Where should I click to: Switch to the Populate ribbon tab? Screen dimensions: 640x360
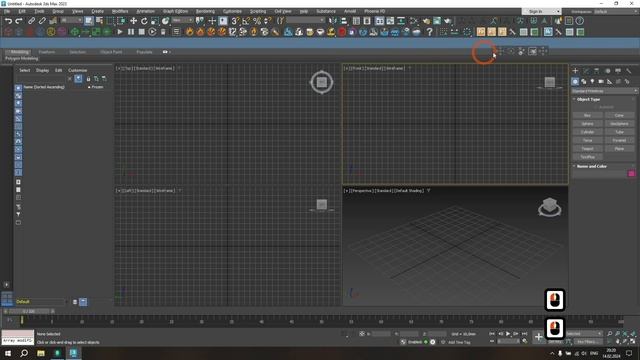tap(144, 52)
